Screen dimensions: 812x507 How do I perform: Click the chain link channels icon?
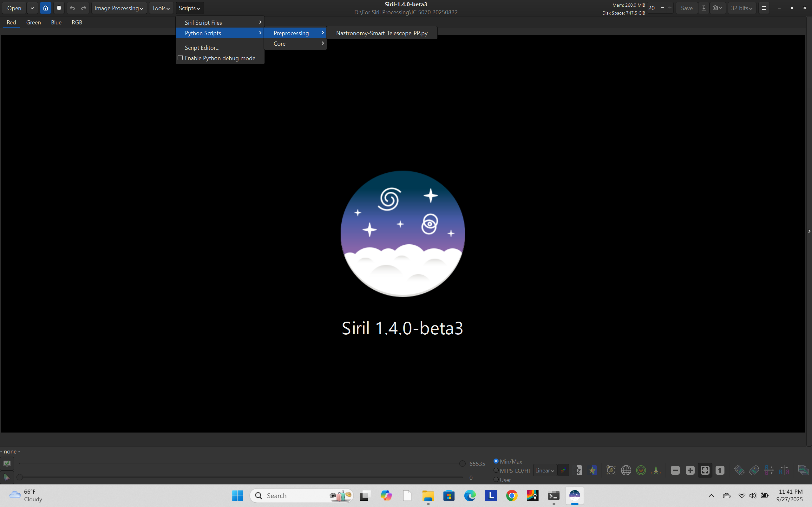(x=563, y=470)
